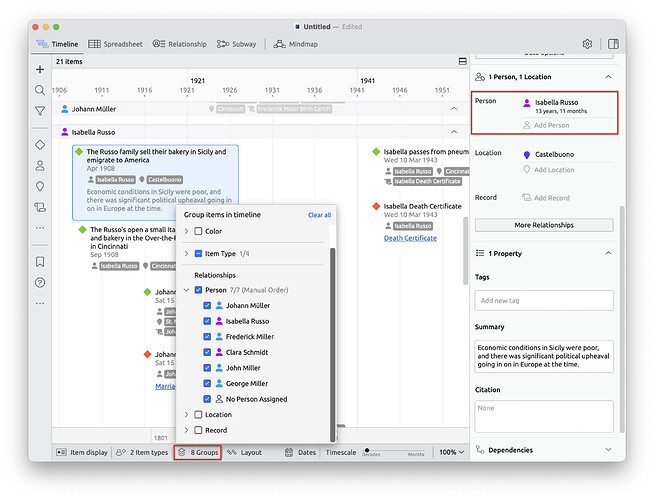Image resolution: width=655 pixels, height=500 pixels.
Task: Open the bookmark icon in sidebar
Action: pyautogui.click(x=40, y=262)
